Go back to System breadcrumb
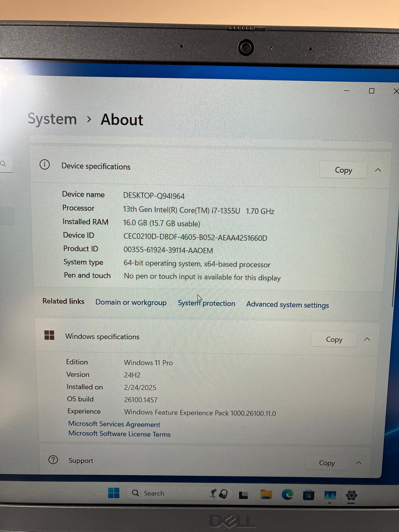The height and width of the screenshot is (532, 399). tap(52, 119)
